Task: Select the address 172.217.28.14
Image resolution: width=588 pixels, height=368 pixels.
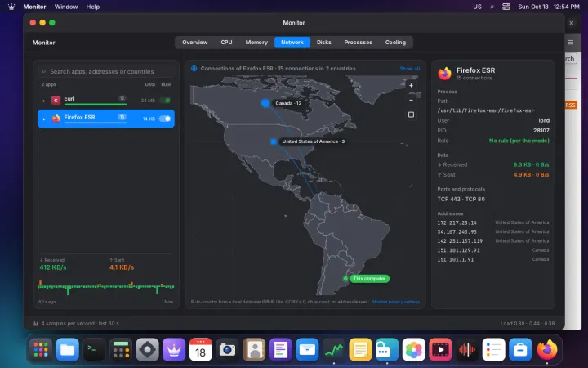Action: pos(457,222)
